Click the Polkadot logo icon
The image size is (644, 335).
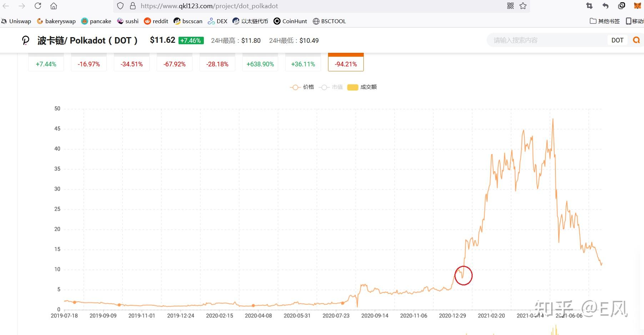tap(26, 40)
